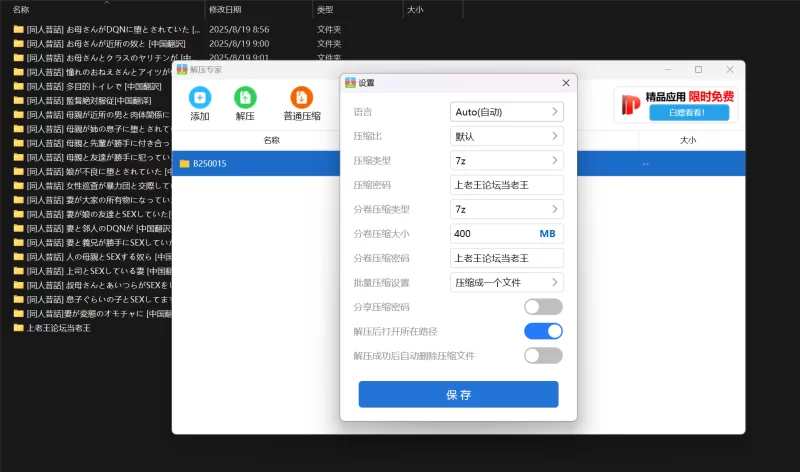Toggle the 分享压缩密码 switch
The height and width of the screenshot is (472, 800).
coord(543,307)
